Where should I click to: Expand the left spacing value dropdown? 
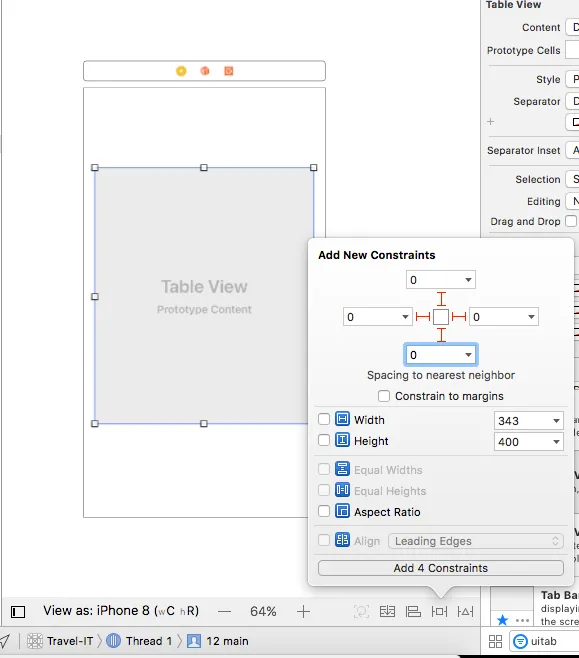(405, 317)
